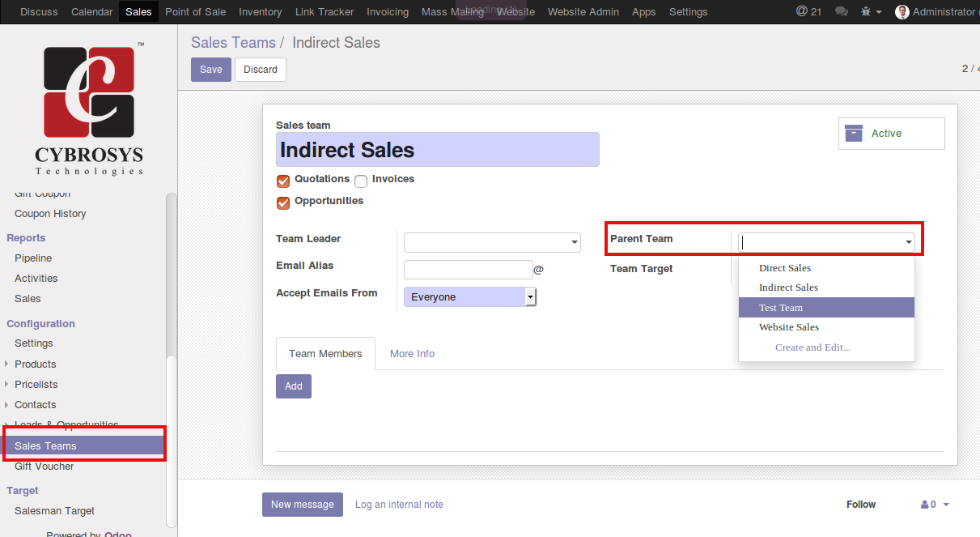Click the debug bug icon

pyautogui.click(x=866, y=12)
